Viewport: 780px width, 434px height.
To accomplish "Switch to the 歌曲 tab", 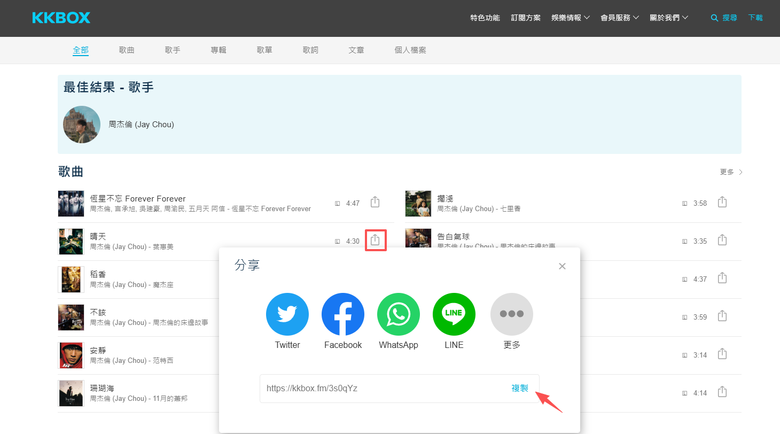I will (x=126, y=50).
